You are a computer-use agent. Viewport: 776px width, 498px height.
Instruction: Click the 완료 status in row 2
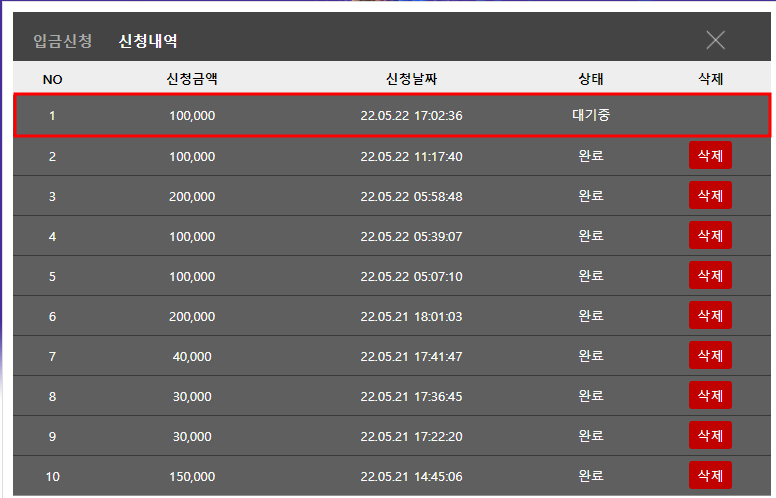tap(591, 155)
